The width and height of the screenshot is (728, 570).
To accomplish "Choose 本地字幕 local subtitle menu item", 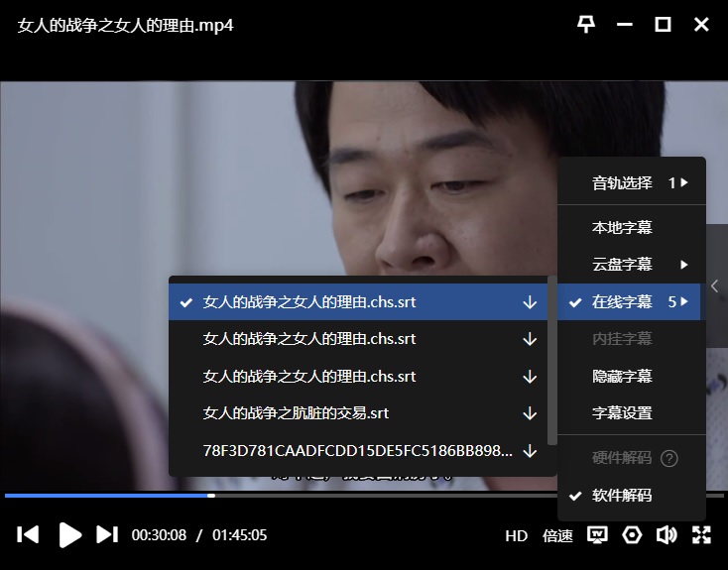I will click(622, 228).
